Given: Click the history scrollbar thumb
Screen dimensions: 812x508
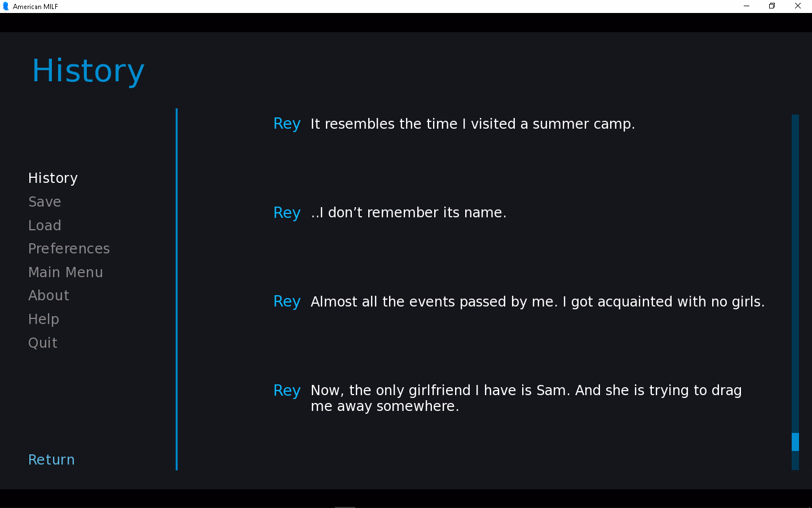Looking at the screenshot, I should click(795, 442).
